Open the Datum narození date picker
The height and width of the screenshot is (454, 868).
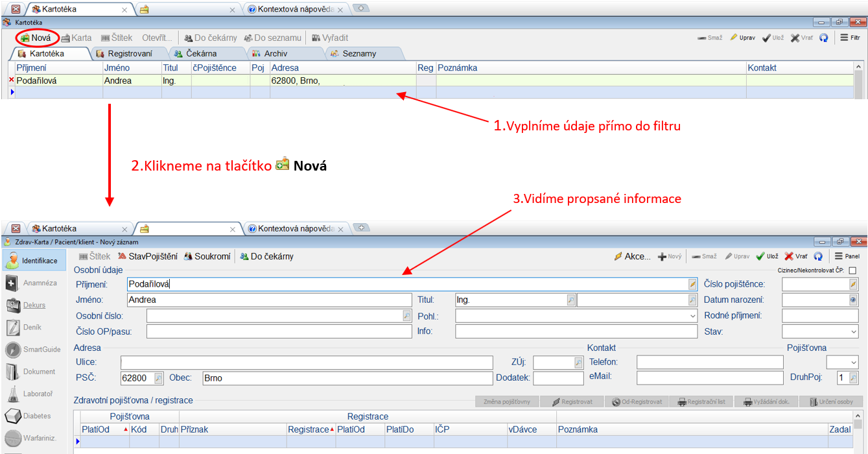click(853, 300)
